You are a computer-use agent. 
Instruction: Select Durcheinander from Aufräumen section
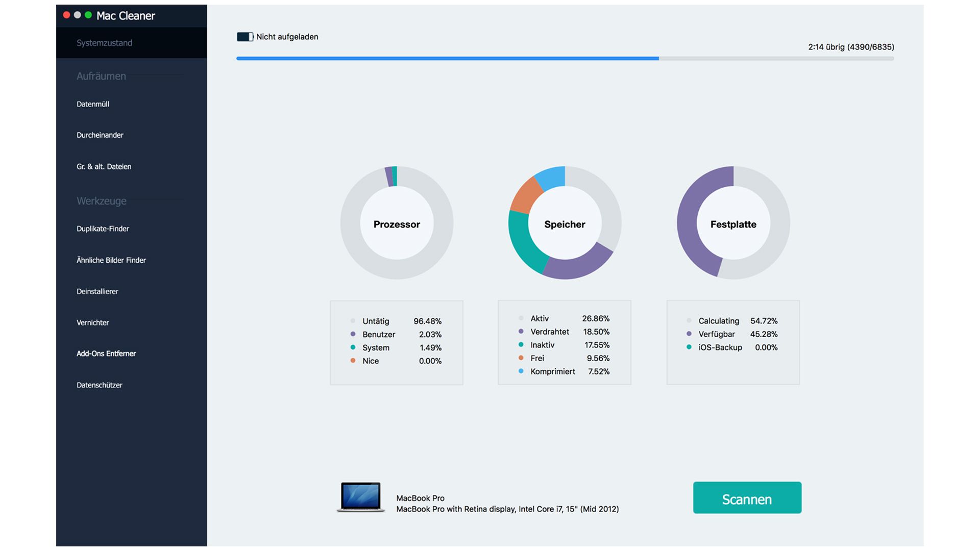tap(100, 135)
